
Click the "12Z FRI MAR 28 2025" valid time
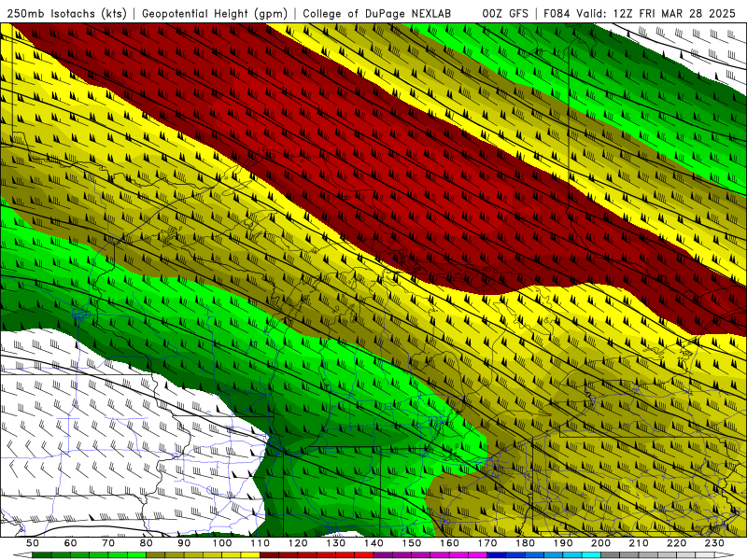[674, 14]
